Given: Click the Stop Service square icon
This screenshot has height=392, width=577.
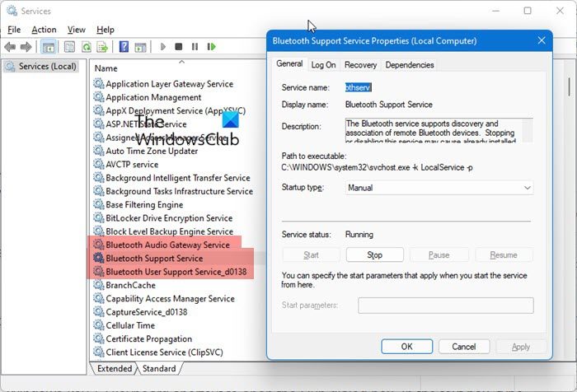Looking at the screenshot, I should pyautogui.click(x=179, y=47).
